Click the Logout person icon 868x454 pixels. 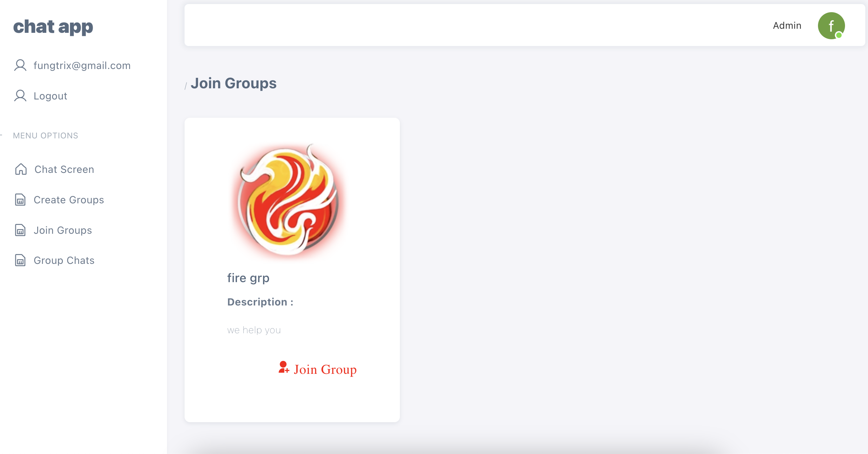click(20, 96)
